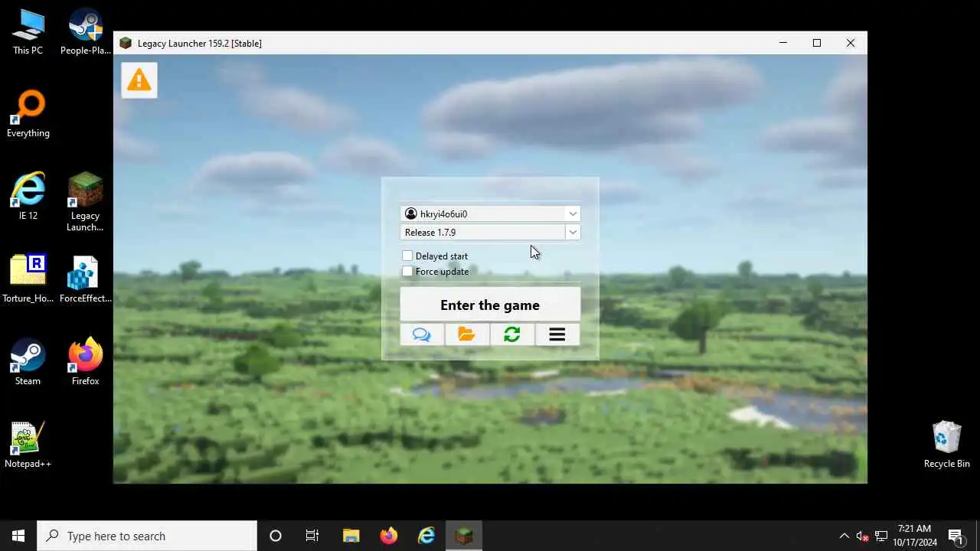The image size is (980, 551).
Task: Launch Internet Explorer from the taskbar
Action: tap(426, 536)
